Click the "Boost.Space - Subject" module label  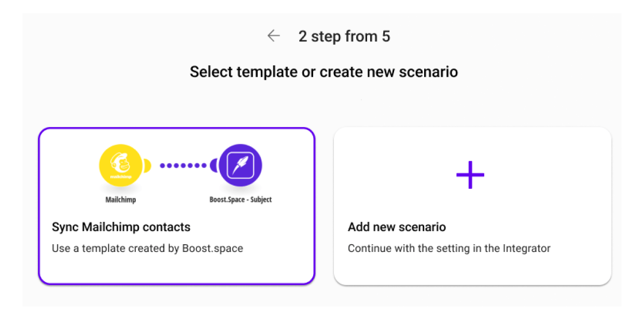click(x=241, y=200)
